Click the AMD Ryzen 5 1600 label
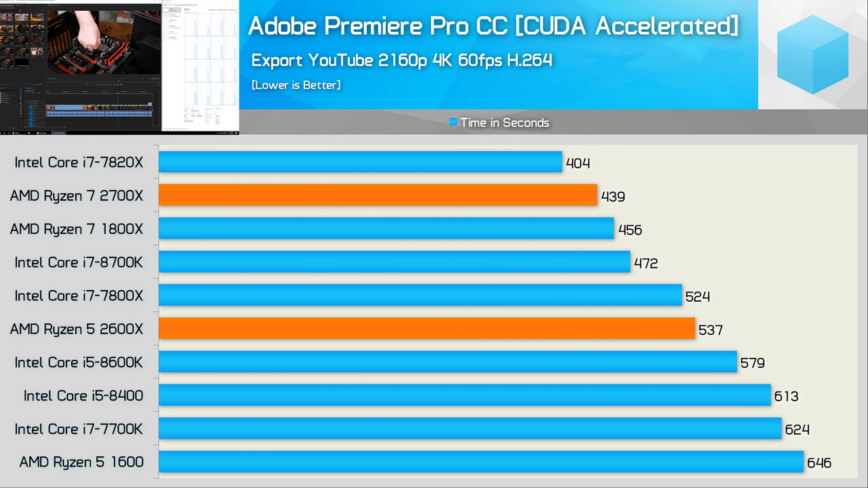 click(81, 462)
